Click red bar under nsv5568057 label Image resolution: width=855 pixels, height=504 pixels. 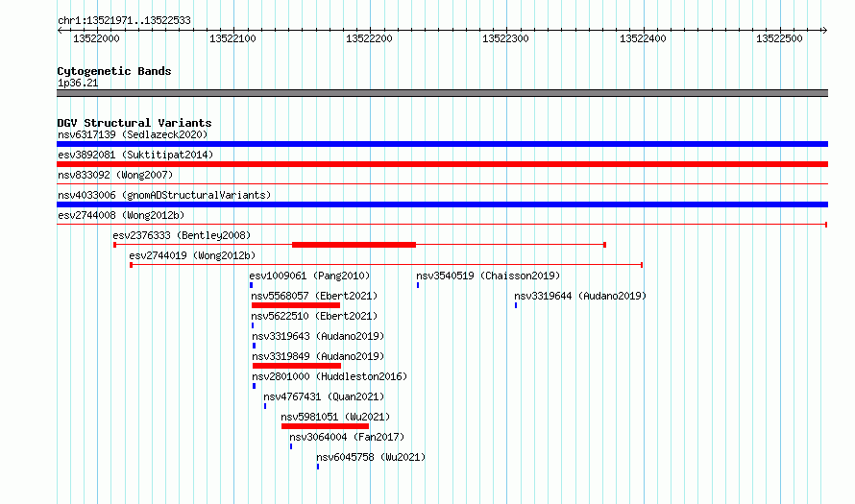pos(296,305)
